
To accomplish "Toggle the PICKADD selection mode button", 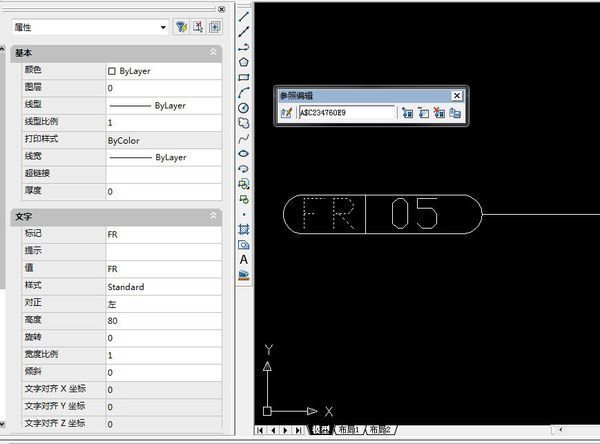I will click(215, 27).
